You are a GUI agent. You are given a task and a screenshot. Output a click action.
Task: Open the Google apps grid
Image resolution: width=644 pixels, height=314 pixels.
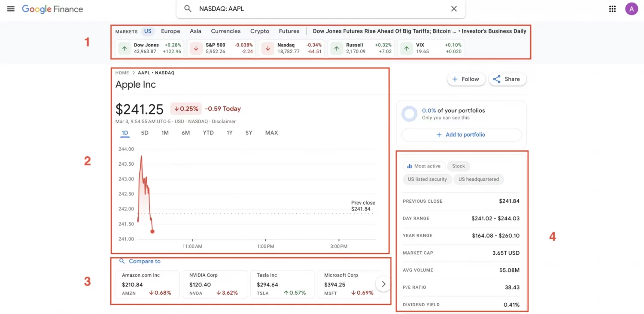tap(613, 9)
